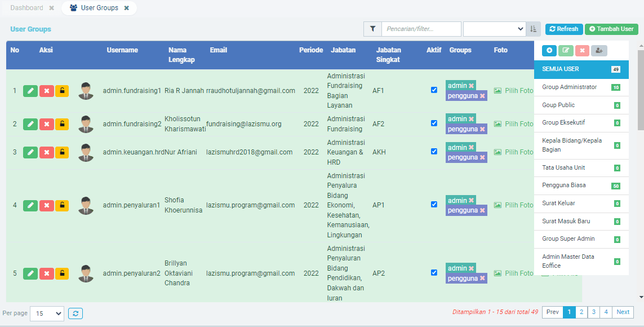644x327 pixels.
Task: Click the unlock icon for admin.fundraising2
Action: [62, 124]
